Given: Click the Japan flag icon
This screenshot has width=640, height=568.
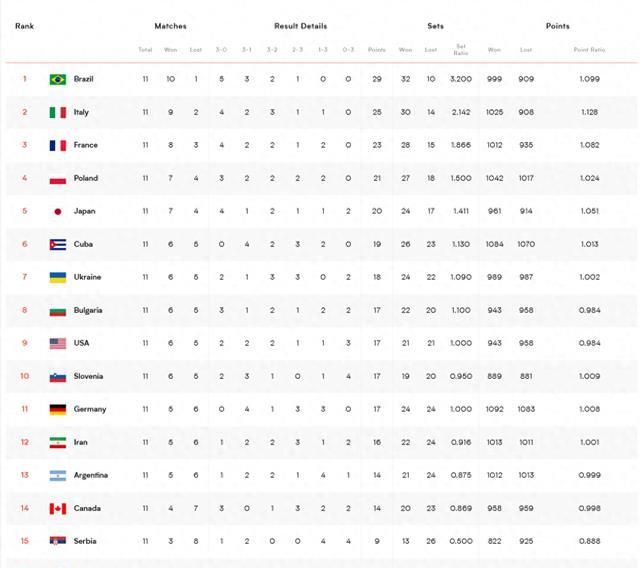Looking at the screenshot, I should pyautogui.click(x=58, y=211).
